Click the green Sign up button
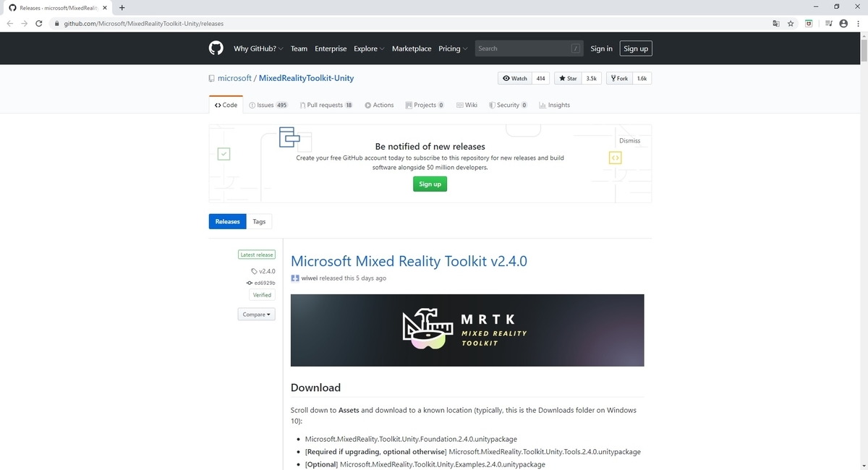 click(x=430, y=184)
